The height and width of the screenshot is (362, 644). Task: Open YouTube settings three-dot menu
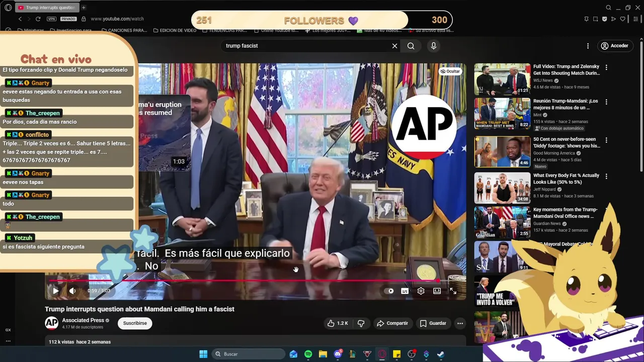[588, 46]
